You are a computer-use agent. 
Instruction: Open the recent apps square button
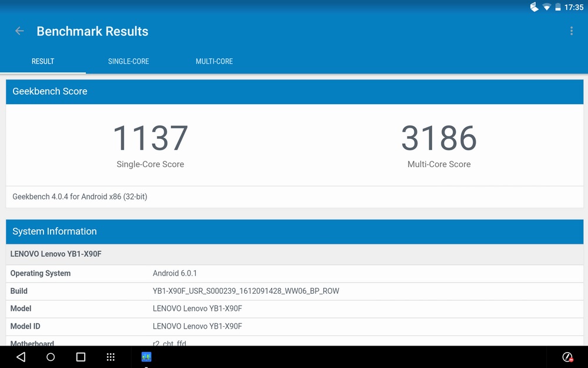click(x=81, y=357)
